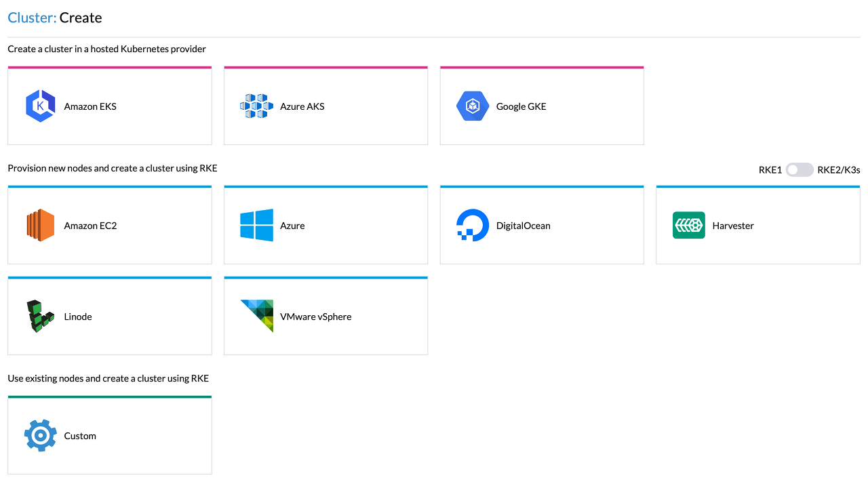Image resolution: width=868 pixels, height=488 pixels.
Task: Click the VMware vSphere triangle icon
Action: [257, 316]
